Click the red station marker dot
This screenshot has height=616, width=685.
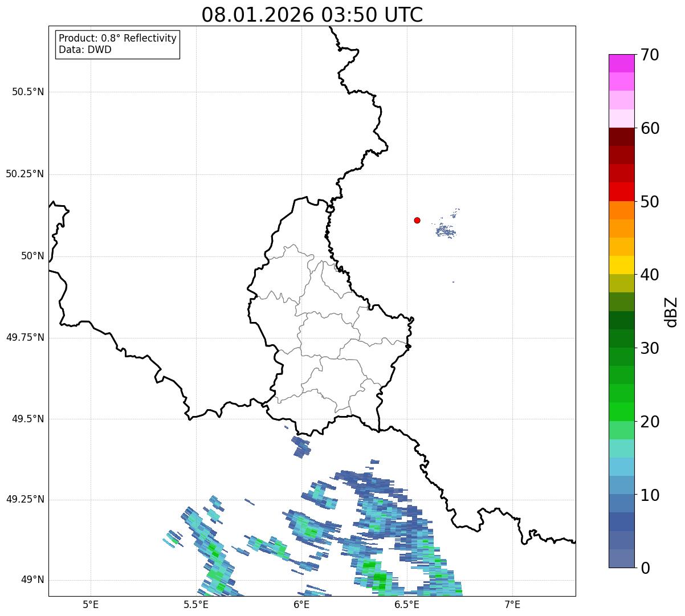tap(417, 220)
